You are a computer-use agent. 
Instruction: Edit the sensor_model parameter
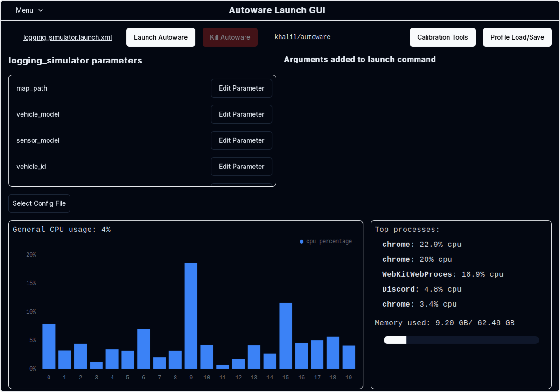(241, 140)
